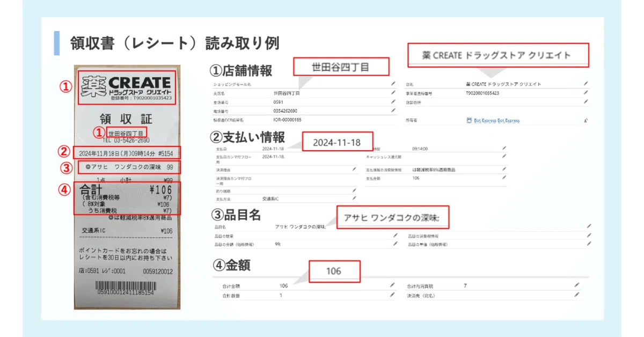Edit the payment method 交通系IC field
This screenshot has width=644, height=337.
point(354,199)
